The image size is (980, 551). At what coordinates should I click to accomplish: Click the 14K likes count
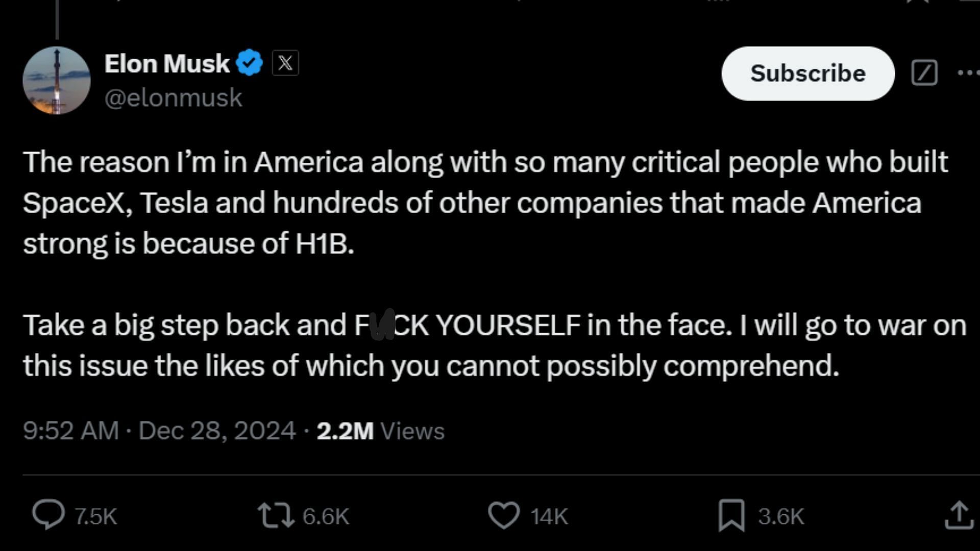[x=549, y=516]
